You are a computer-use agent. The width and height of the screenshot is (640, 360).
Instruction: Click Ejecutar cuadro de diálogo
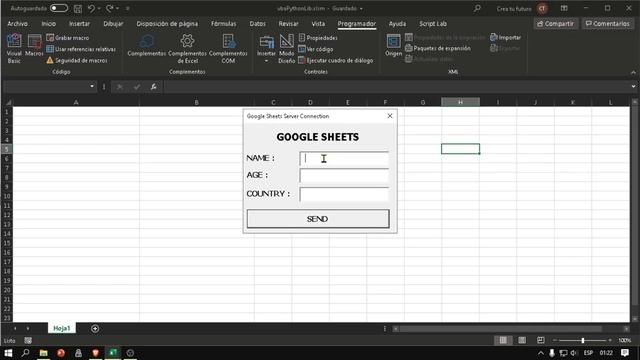336,60
